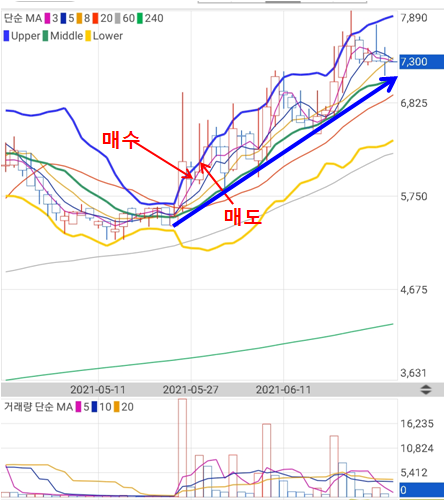Click the current price tag 7,300
This screenshot has height=501, width=445.
(x=422, y=62)
